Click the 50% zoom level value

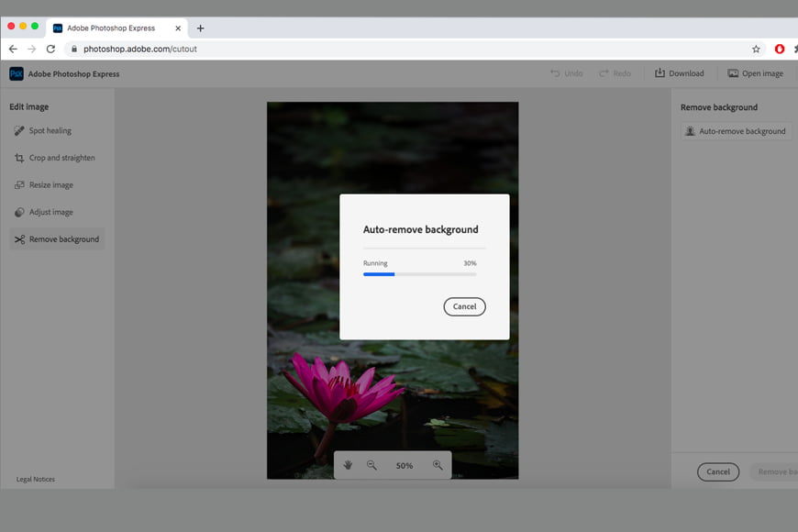coord(405,465)
